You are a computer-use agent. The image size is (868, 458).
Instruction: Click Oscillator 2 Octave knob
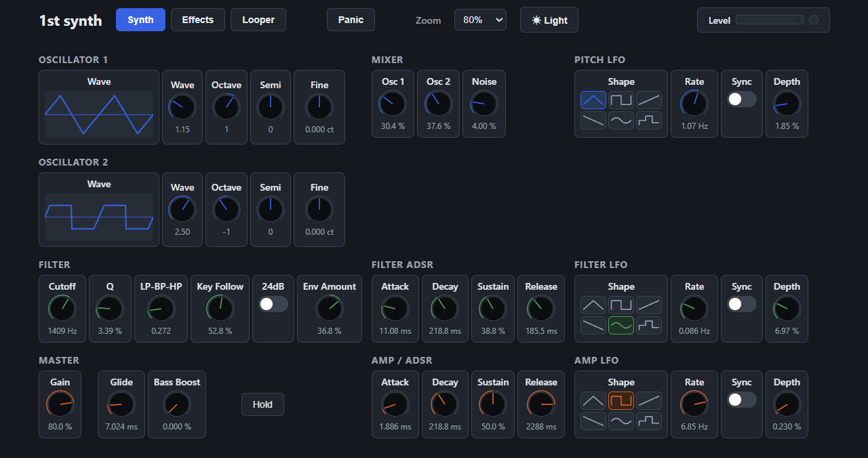click(x=226, y=210)
